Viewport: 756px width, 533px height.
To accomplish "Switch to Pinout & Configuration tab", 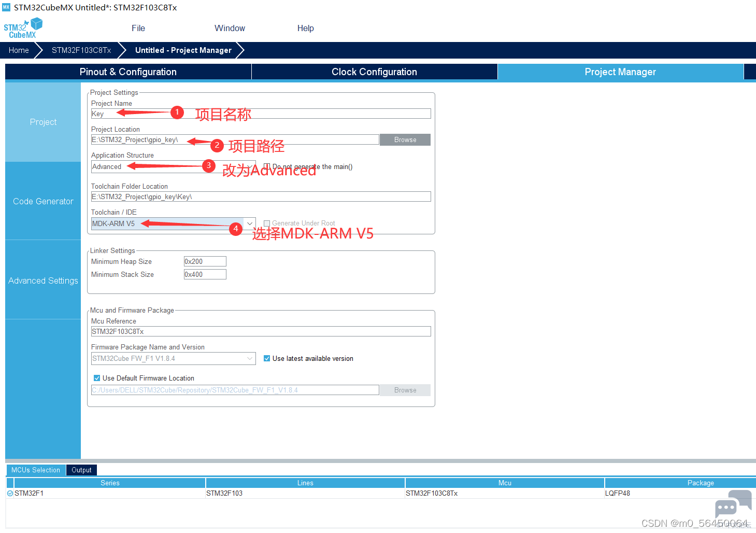I will coord(128,72).
